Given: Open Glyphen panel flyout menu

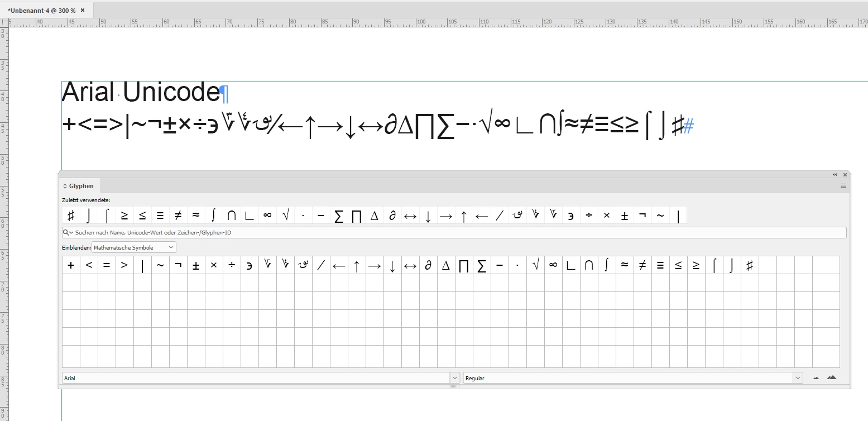Looking at the screenshot, I should pyautogui.click(x=843, y=186).
